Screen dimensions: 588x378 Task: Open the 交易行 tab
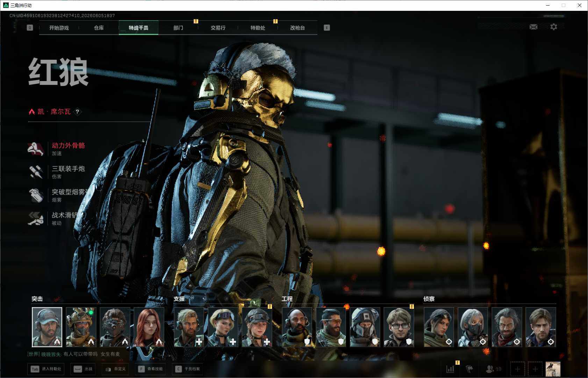[x=218, y=28]
